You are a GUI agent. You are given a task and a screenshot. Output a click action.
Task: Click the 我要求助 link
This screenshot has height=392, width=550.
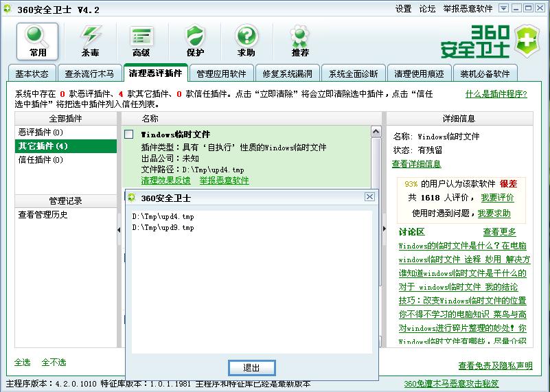tap(494, 214)
